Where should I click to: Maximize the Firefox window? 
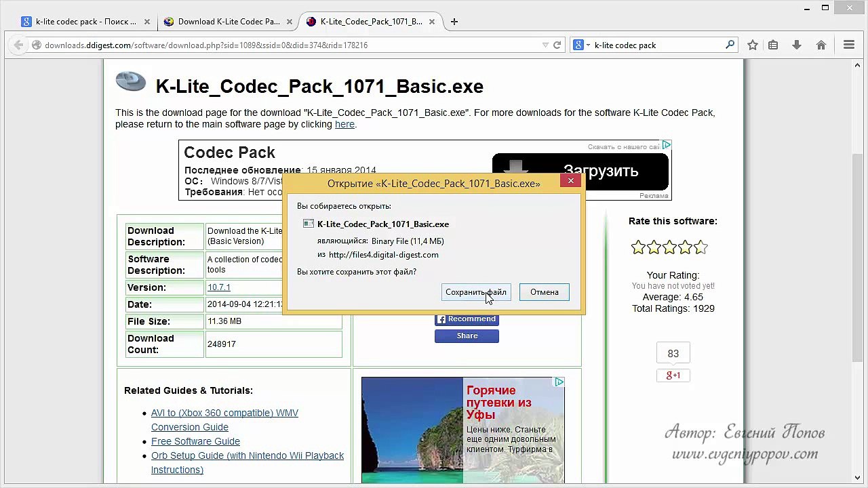tap(825, 7)
